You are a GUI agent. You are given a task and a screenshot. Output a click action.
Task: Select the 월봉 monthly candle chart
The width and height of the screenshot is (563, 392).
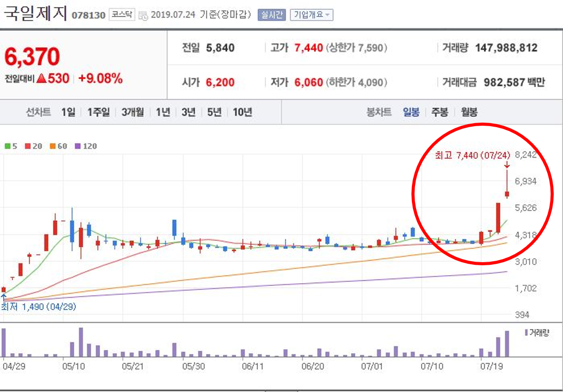469,112
